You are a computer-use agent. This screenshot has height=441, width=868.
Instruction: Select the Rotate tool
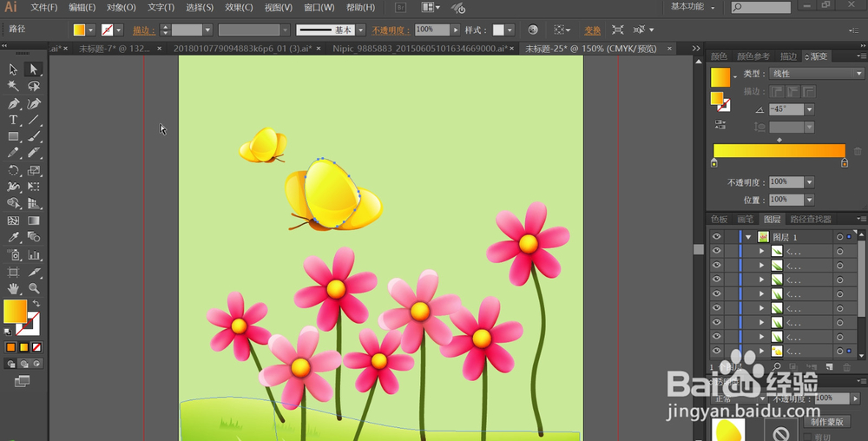[x=14, y=170]
